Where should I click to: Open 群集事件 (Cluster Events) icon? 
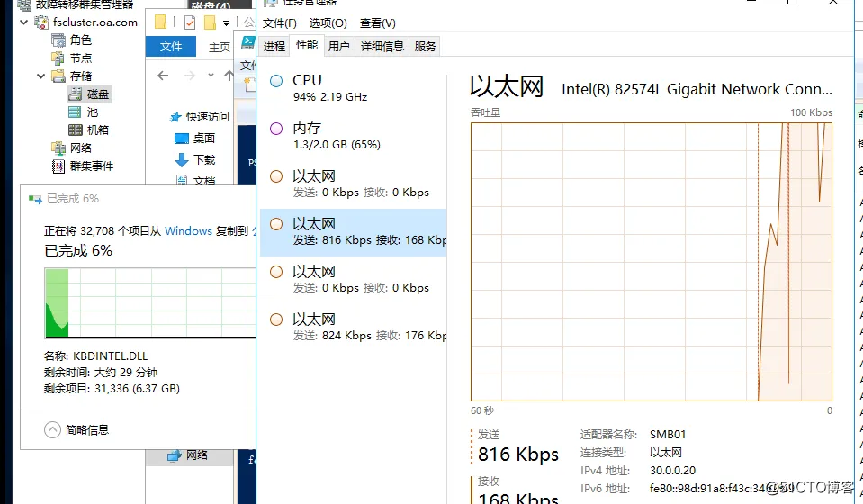click(58, 166)
